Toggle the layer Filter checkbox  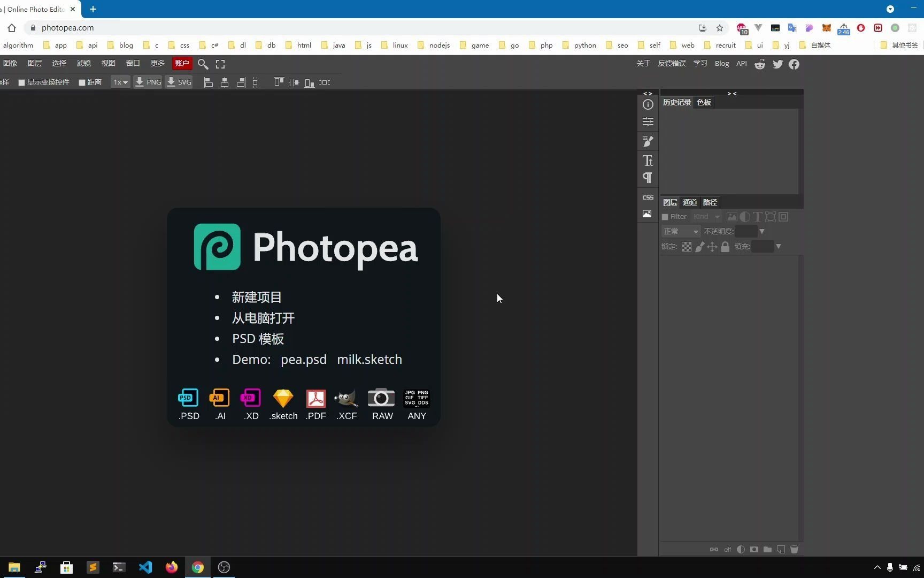(x=665, y=217)
